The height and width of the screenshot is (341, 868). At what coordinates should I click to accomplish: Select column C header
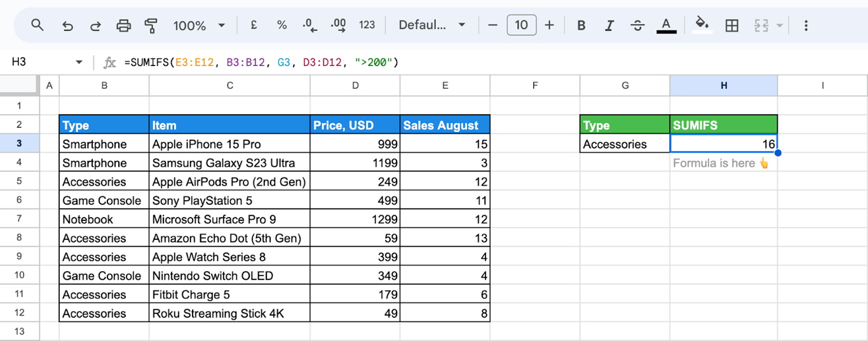click(230, 85)
